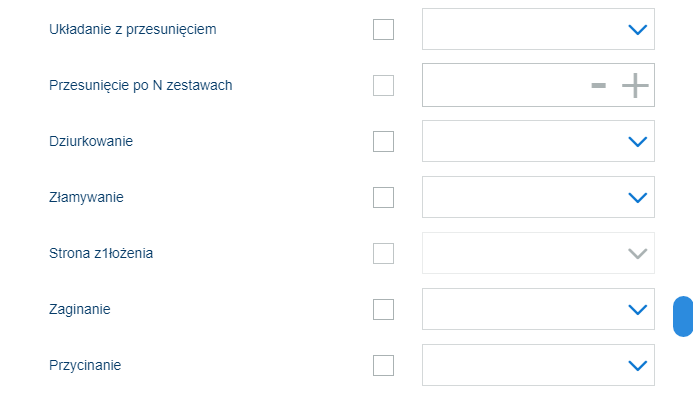This screenshot has width=693, height=393.
Task: Enable the Układanie z przesunięciem checkbox
Action: pyautogui.click(x=383, y=30)
